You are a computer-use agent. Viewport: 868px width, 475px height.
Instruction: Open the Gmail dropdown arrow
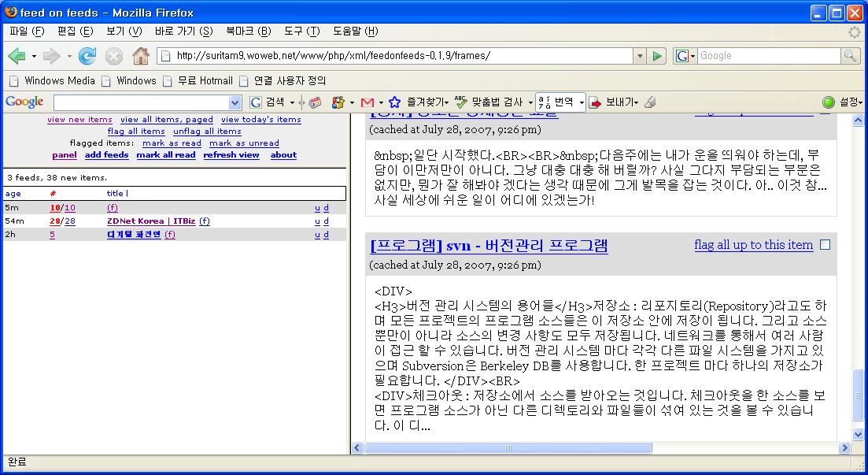380,102
